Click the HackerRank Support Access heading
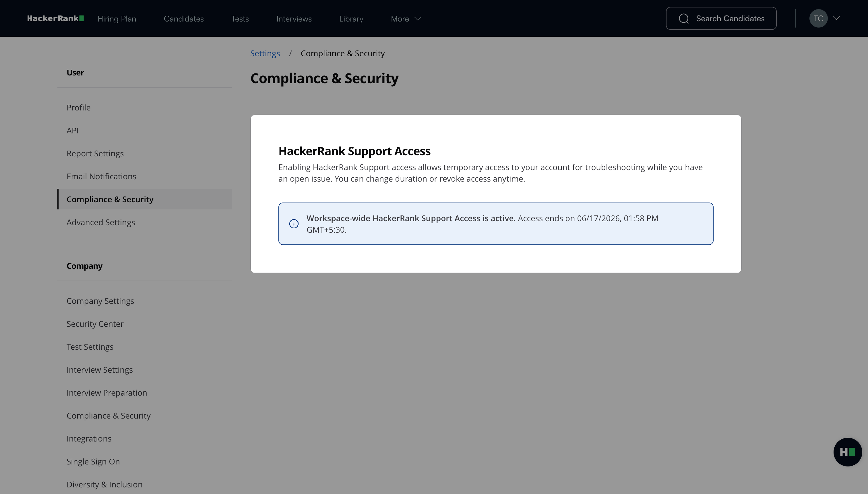Image resolution: width=868 pixels, height=494 pixels. tap(354, 151)
